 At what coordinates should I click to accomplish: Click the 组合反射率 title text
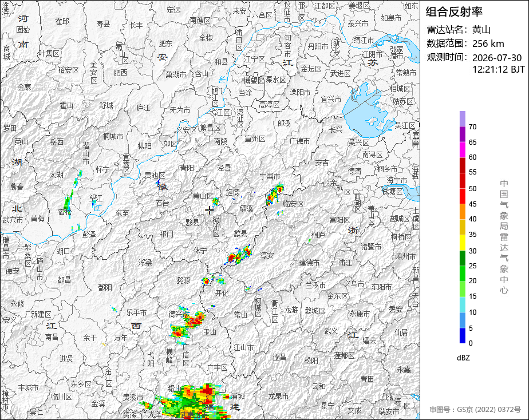pos(454,12)
